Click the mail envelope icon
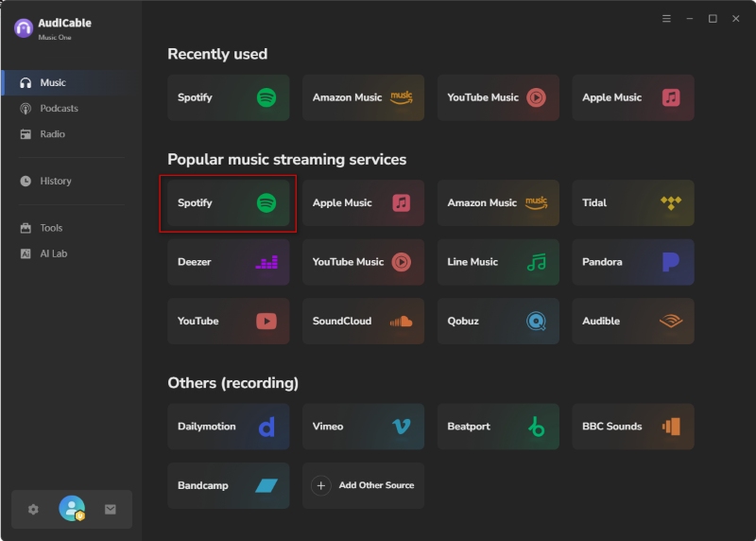Screen dimensions: 756x541 tap(110, 509)
